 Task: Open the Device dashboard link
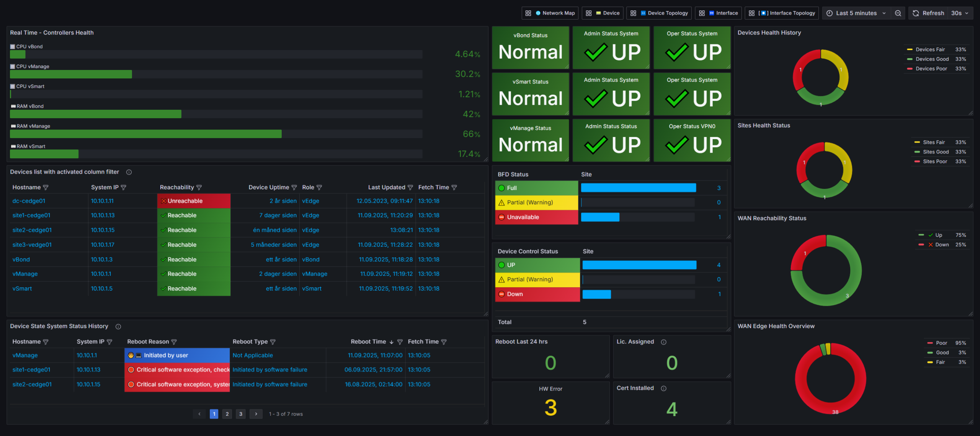(x=603, y=13)
